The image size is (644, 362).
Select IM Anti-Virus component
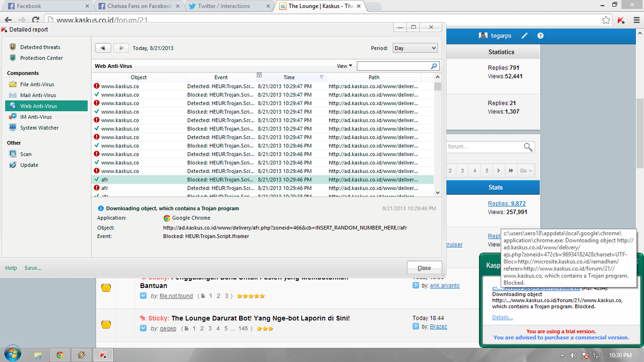(36, 117)
